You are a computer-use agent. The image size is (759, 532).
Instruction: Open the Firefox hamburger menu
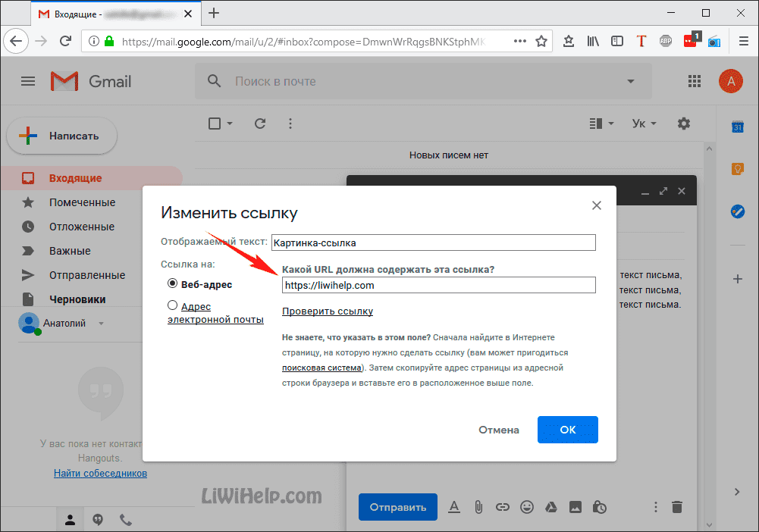[744, 41]
